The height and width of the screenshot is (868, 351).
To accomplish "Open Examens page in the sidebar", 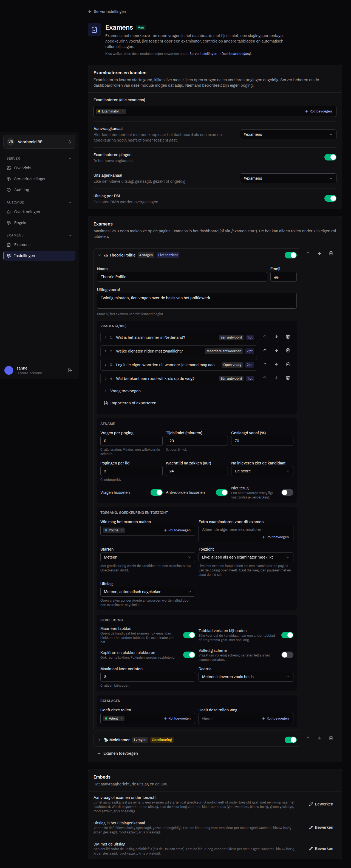I will point(39,245).
